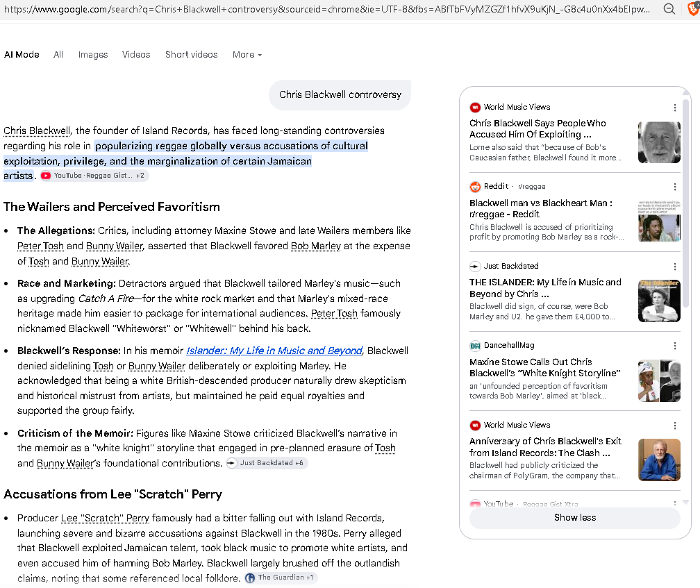The height and width of the screenshot is (588, 700).
Task: Click Race and Marketing bold label
Action: tap(67, 284)
